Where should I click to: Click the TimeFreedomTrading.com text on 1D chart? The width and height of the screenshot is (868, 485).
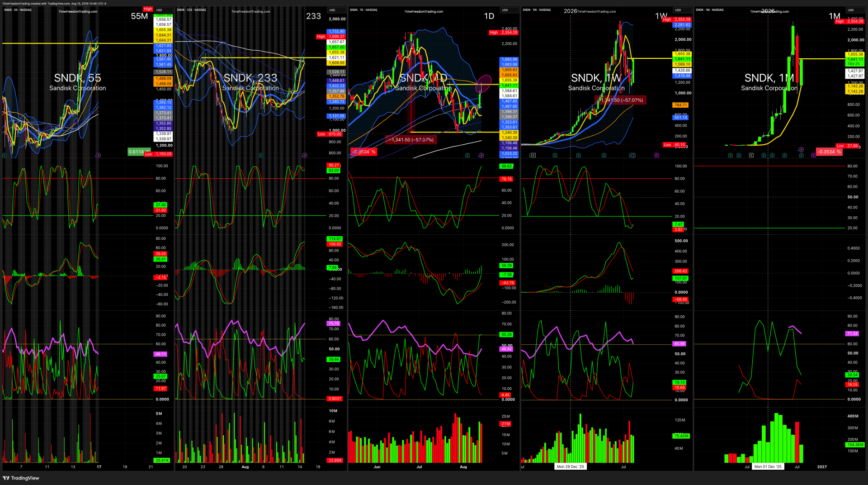[424, 12]
